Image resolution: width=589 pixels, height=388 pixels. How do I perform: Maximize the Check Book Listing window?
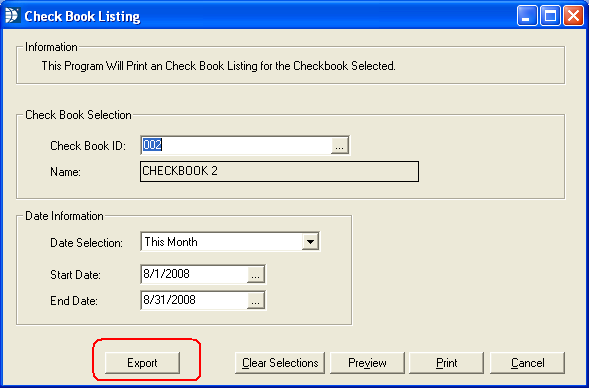point(550,16)
